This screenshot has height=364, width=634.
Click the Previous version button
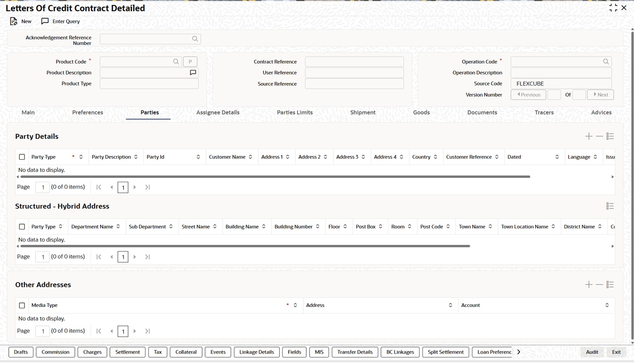tap(528, 95)
